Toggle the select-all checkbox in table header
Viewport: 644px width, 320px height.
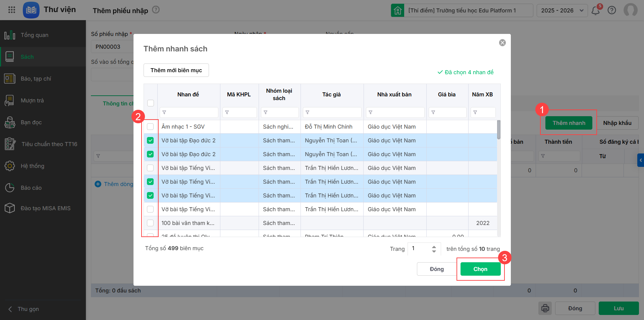pyautogui.click(x=151, y=103)
